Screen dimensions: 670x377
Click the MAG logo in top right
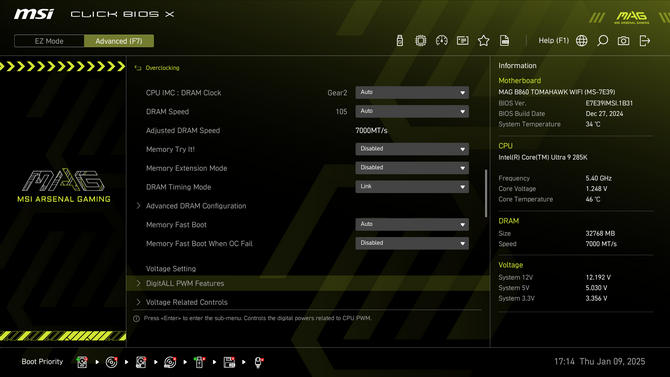click(x=632, y=17)
